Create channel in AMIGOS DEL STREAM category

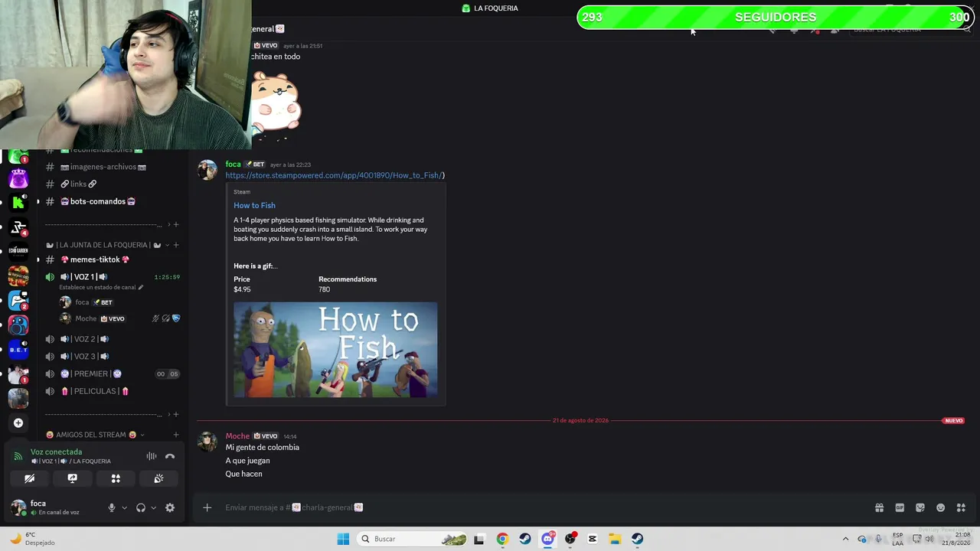pos(176,435)
